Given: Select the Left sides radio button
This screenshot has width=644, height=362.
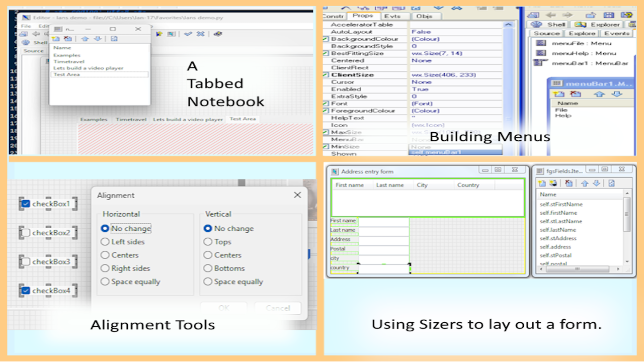Looking at the screenshot, I should (105, 242).
